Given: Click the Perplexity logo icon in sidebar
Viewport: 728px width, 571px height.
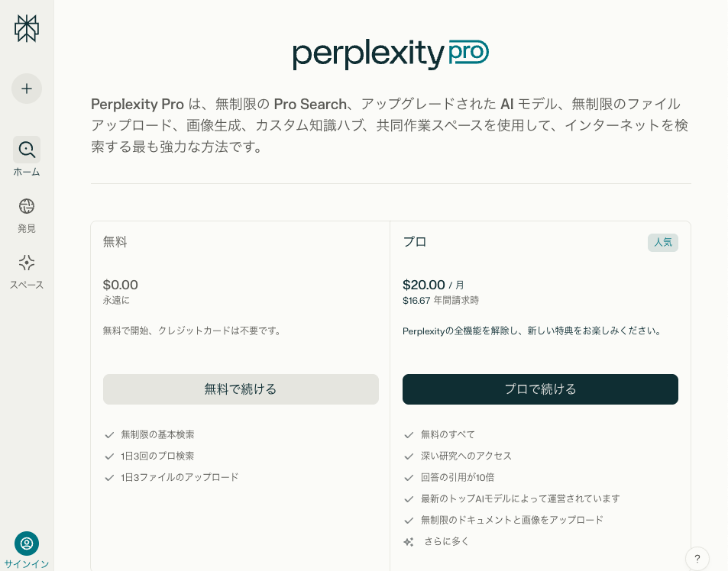Looking at the screenshot, I should click(x=27, y=28).
